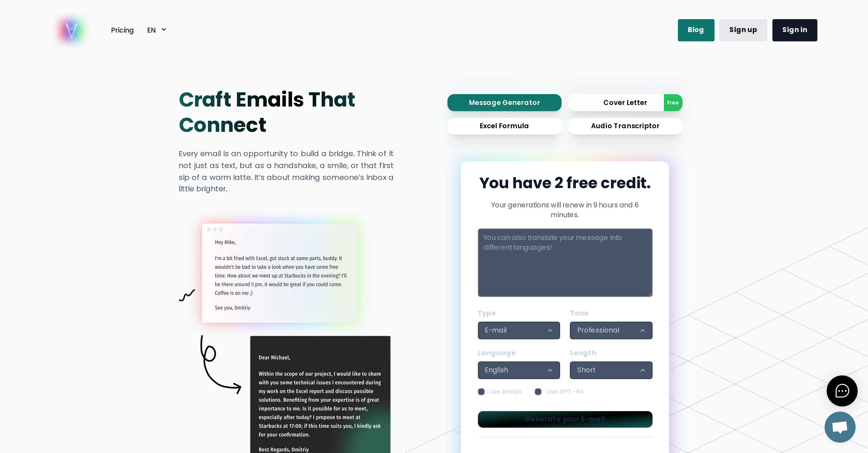The width and height of the screenshot is (868, 453).
Task: Open the Tone dropdown showing Professional
Action: [611, 329]
